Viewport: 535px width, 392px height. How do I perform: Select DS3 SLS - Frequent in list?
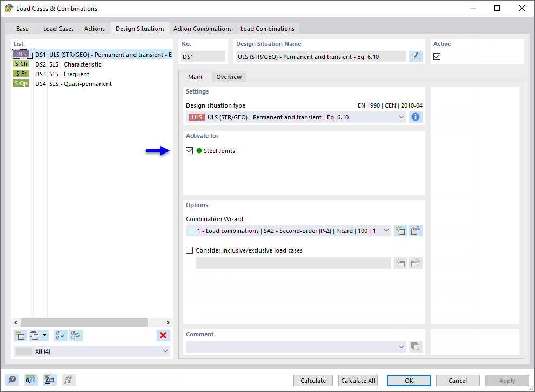click(x=92, y=74)
